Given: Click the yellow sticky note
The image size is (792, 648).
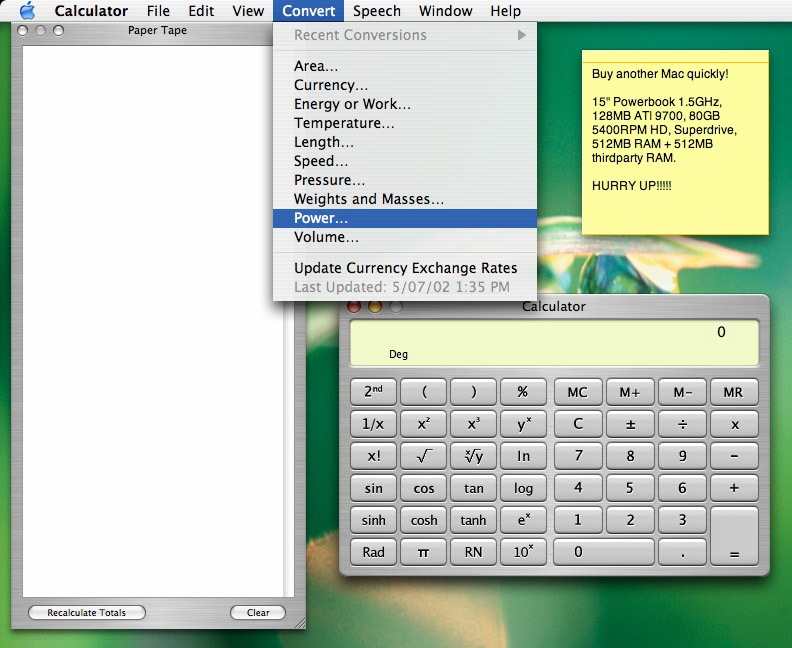Looking at the screenshot, I should 675,142.
